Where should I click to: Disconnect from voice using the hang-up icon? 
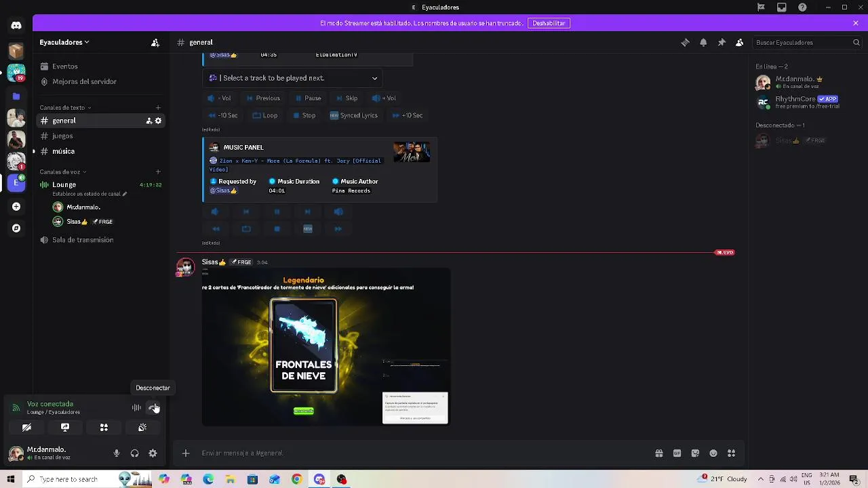[x=154, y=407]
